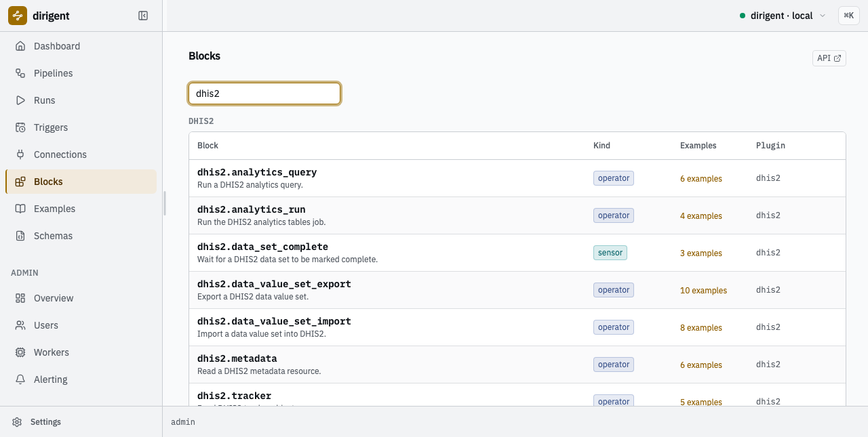Click the DHIS2 group heading
This screenshot has width=868, height=437.
pyautogui.click(x=201, y=121)
